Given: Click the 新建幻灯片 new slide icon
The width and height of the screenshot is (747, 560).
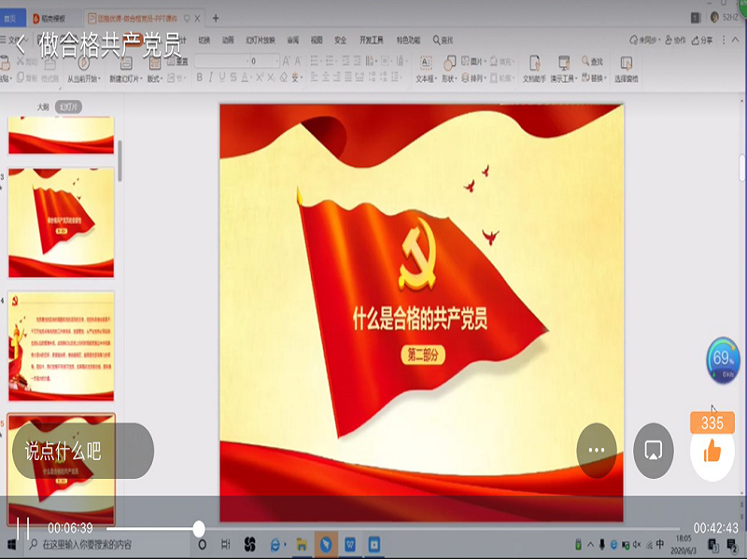Looking at the screenshot, I should [x=126, y=63].
